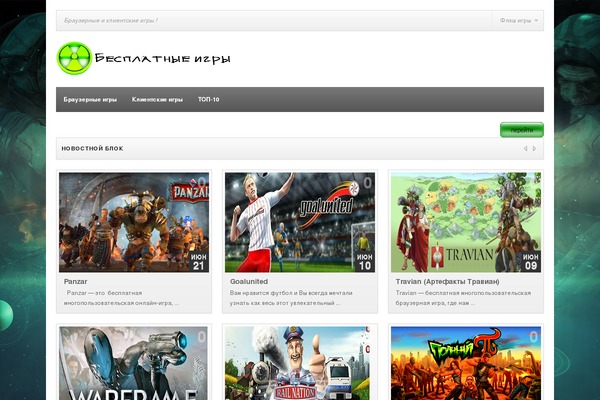Open the Panzar game thumbnail
The height and width of the screenshot is (400, 600).
coord(134,222)
